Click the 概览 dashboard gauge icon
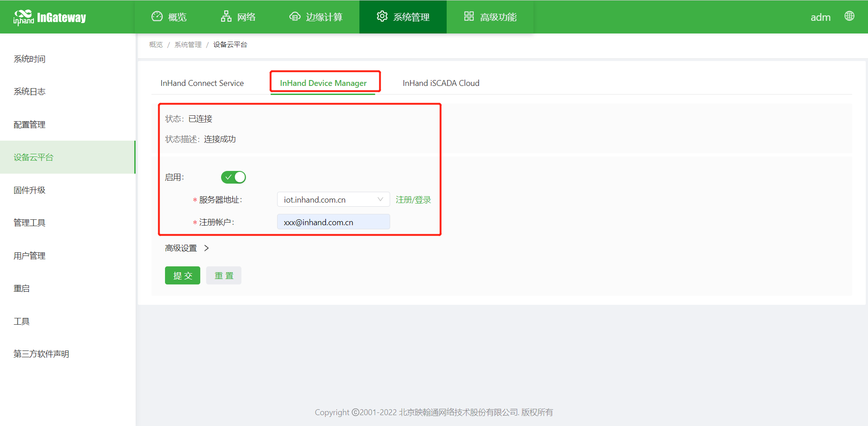Screen dimensions: 868x426 tap(157, 16)
